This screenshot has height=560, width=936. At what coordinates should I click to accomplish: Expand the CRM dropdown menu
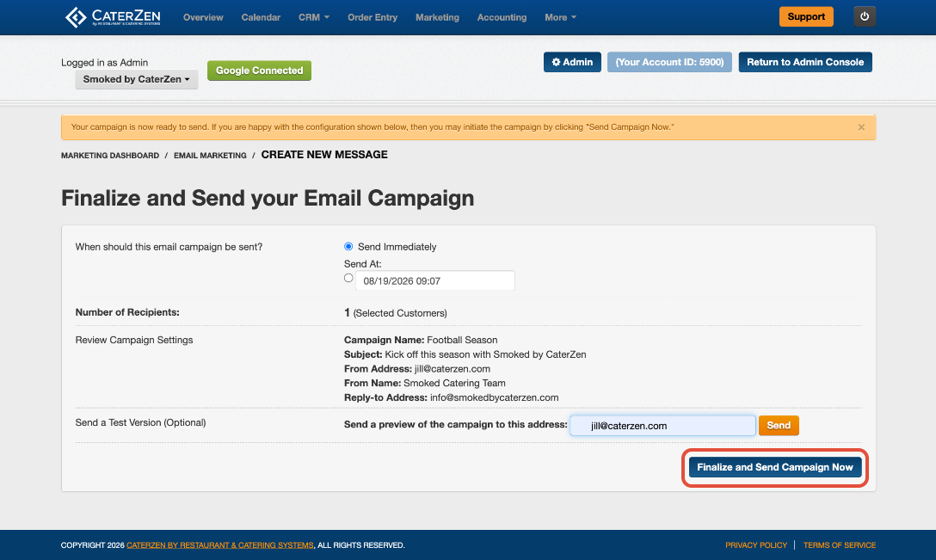click(314, 17)
